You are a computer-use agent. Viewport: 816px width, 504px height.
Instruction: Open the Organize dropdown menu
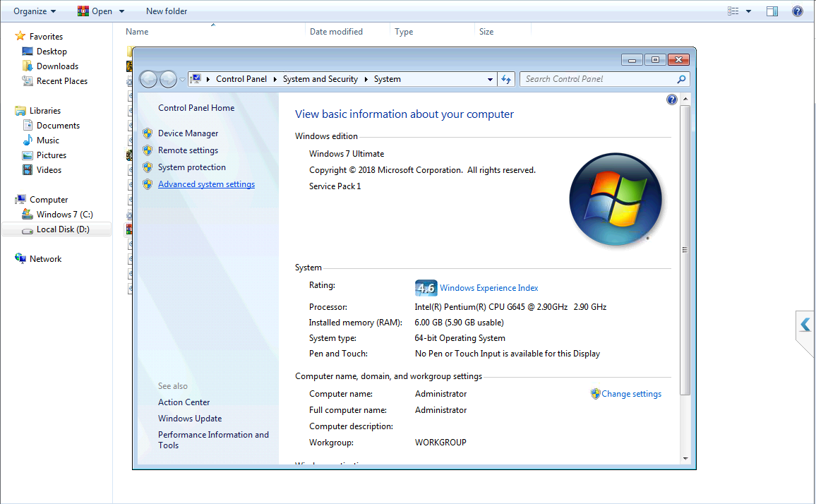pos(35,11)
